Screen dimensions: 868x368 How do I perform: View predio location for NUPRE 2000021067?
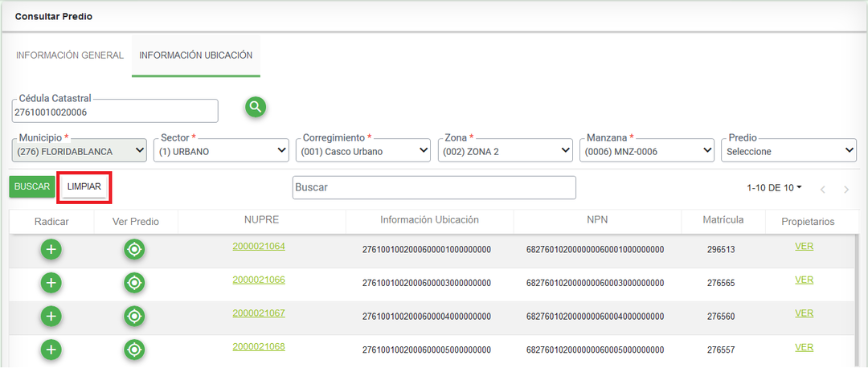134,316
